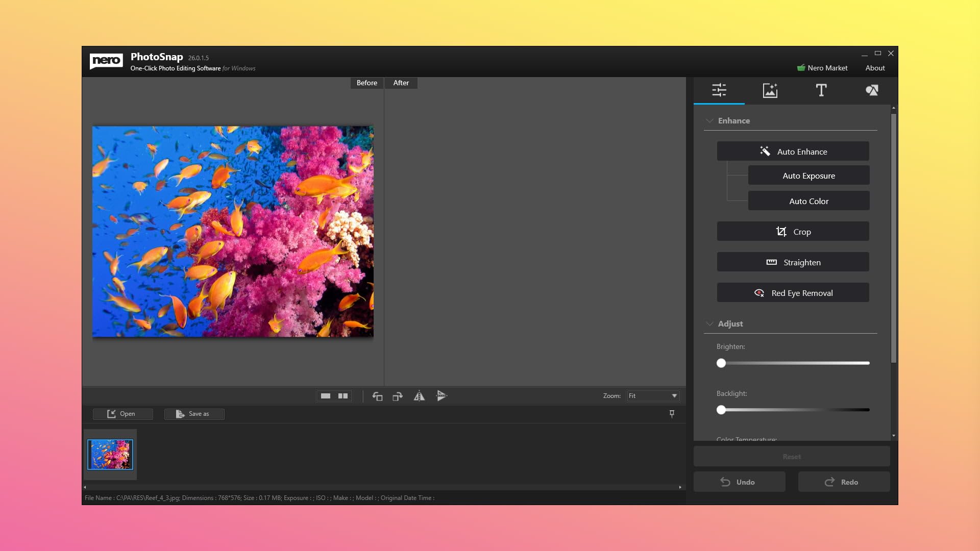Maximize the PhotoSnap window
The width and height of the screenshot is (980, 551).
[877, 53]
